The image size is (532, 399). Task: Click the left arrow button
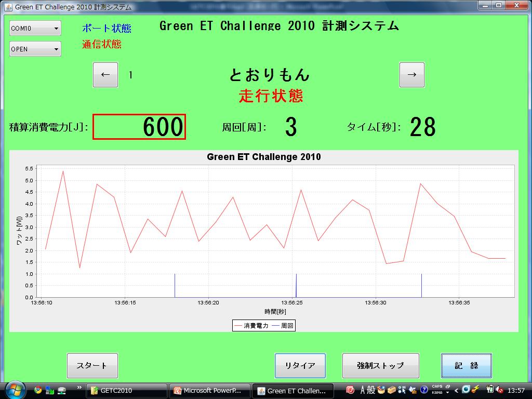pyautogui.click(x=105, y=75)
